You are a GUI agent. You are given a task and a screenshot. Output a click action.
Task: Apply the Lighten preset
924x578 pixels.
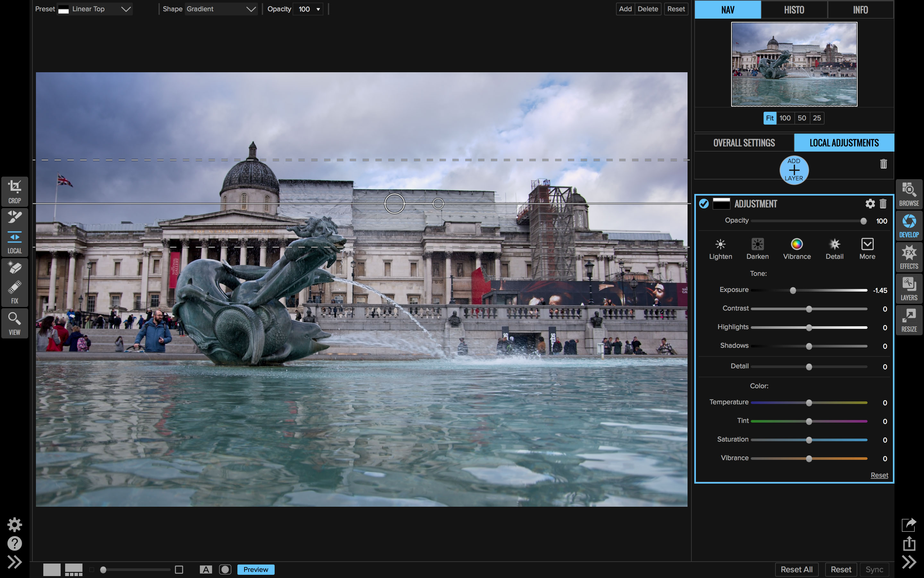[x=721, y=249]
